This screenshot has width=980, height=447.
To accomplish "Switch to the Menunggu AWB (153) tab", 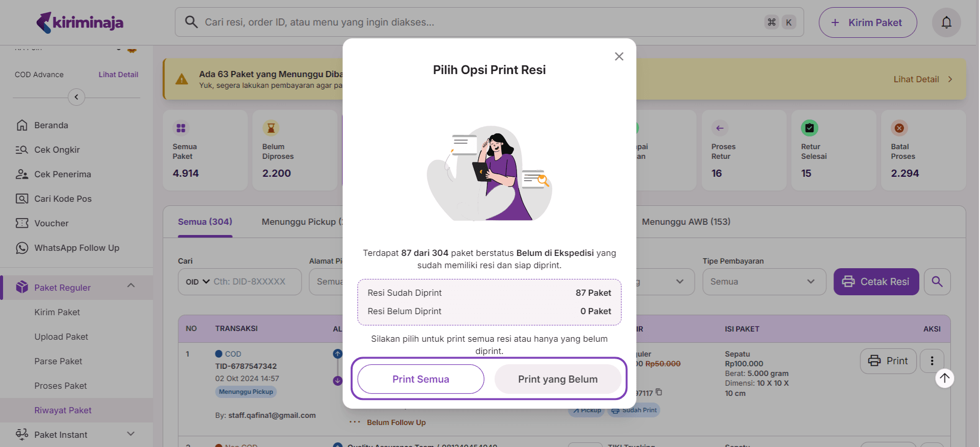I will click(685, 222).
